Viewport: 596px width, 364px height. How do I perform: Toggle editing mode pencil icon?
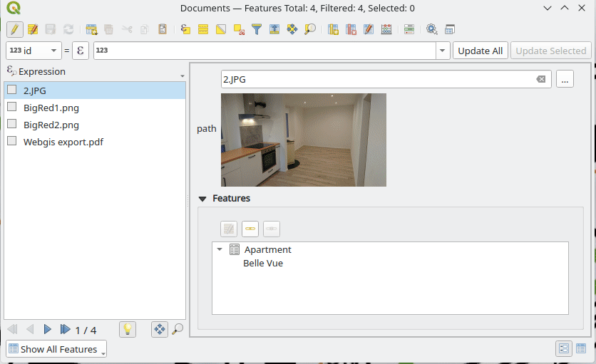[14, 29]
